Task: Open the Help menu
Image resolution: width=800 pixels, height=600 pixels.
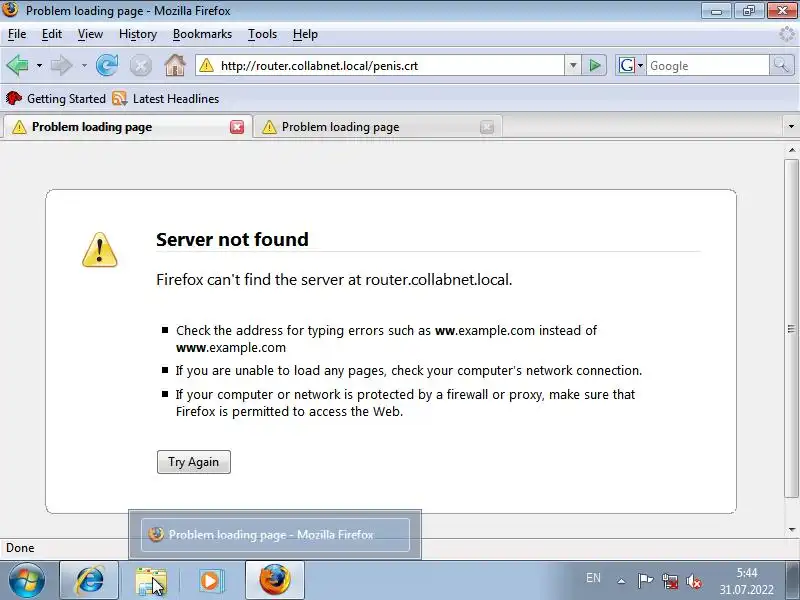Action: click(305, 34)
